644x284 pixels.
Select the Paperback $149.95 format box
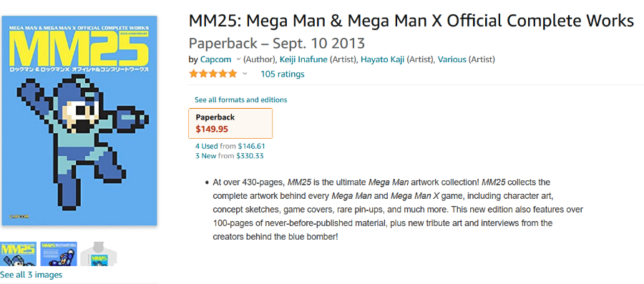230,123
